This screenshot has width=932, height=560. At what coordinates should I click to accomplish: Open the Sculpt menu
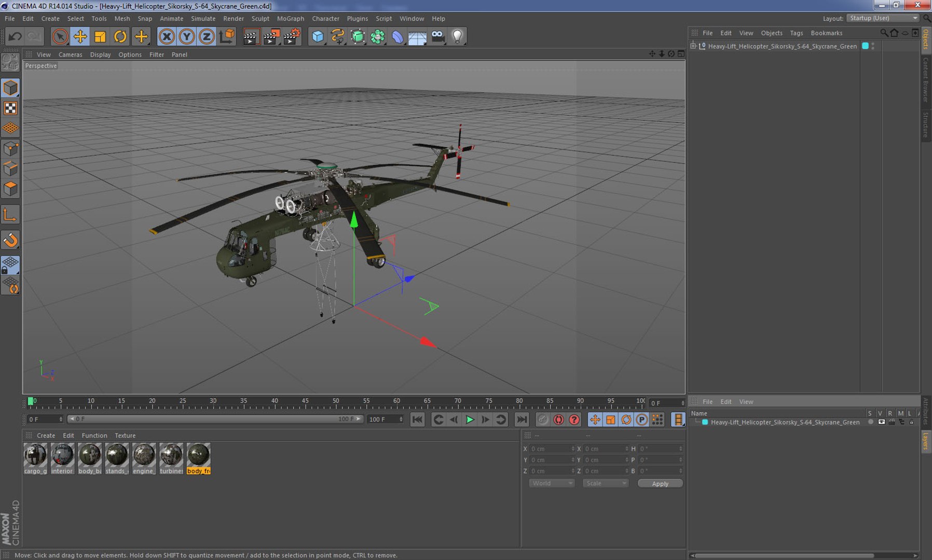click(x=260, y=18)
